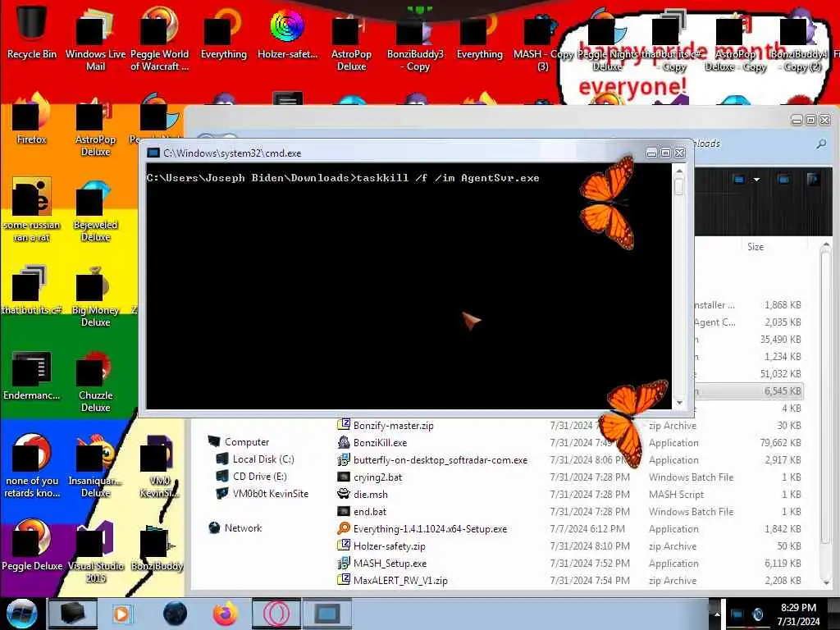
Task: Select the crying2.bat file
Action: (377, 477)
